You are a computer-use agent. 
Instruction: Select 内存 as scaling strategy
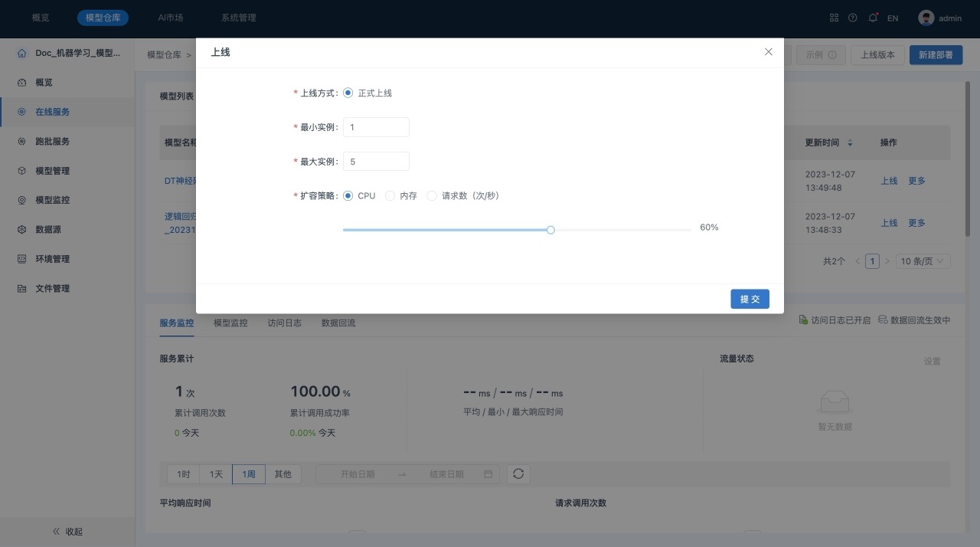[390, 195]
